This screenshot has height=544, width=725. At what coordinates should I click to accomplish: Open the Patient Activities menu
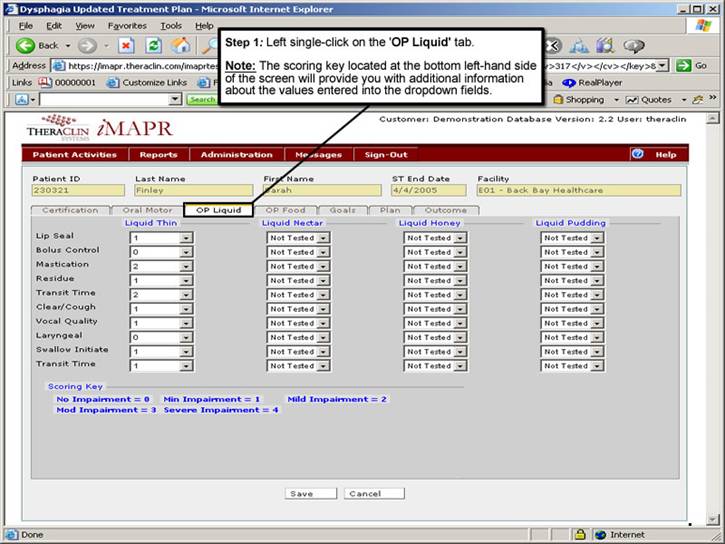[74, 154]
